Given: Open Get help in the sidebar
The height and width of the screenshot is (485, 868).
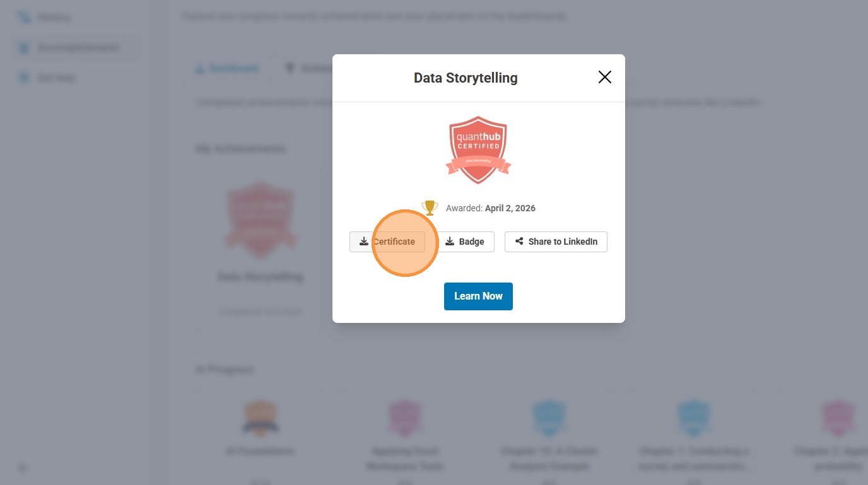Looking at the screenshot, I should tap(56, 78).
